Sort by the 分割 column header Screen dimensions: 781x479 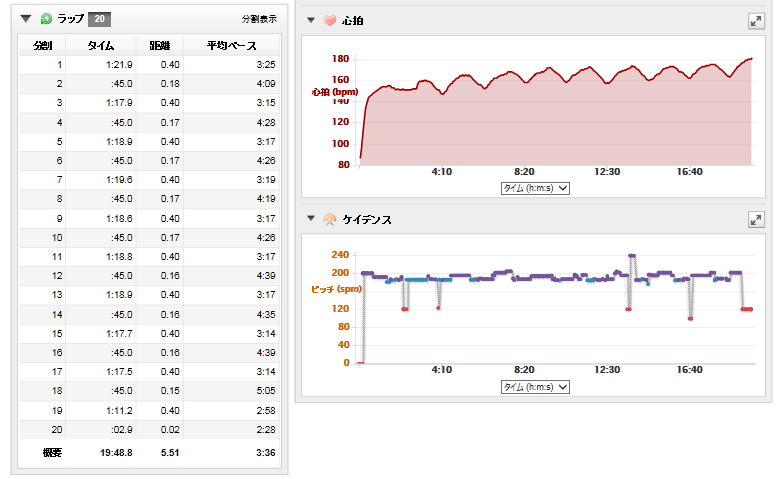pos(44,45)
